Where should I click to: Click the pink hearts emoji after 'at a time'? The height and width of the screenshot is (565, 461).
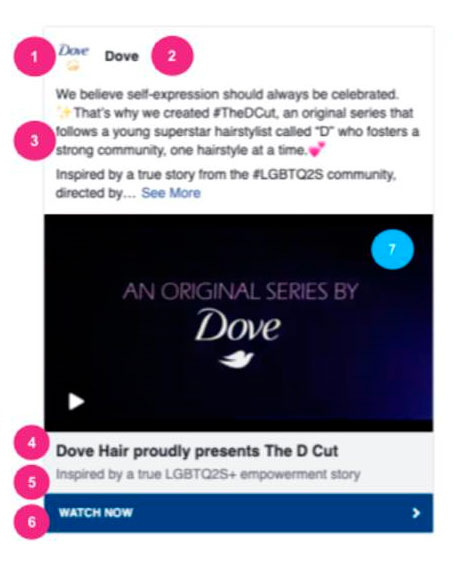(x=317, y=149)
